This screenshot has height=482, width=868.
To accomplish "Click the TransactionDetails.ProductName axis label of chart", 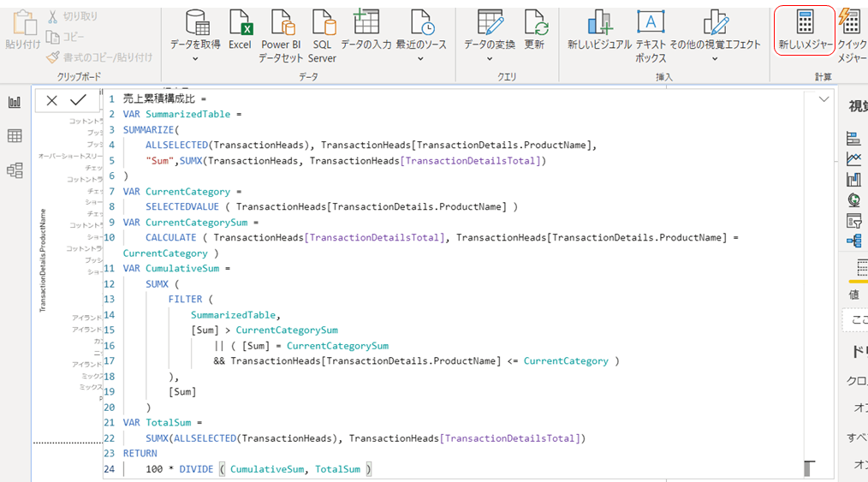I will 43,260.
